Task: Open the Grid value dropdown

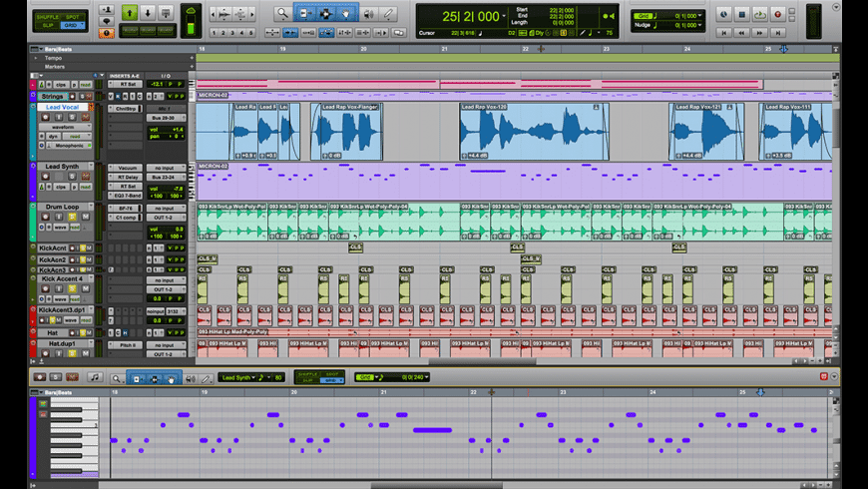Action: pyautogui.click(x=699, y=16)
